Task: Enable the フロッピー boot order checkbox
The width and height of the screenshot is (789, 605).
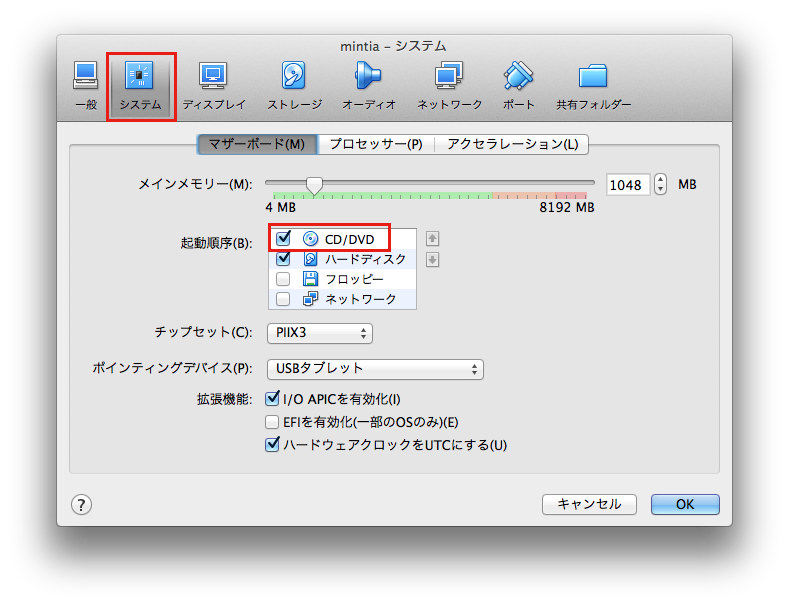Action: [283, 279]
